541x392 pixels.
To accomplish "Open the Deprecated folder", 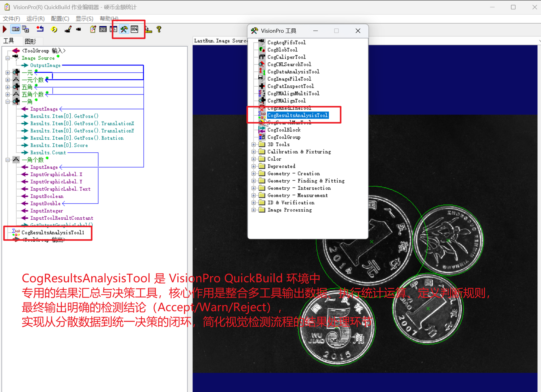I will [x=281, y=166].
